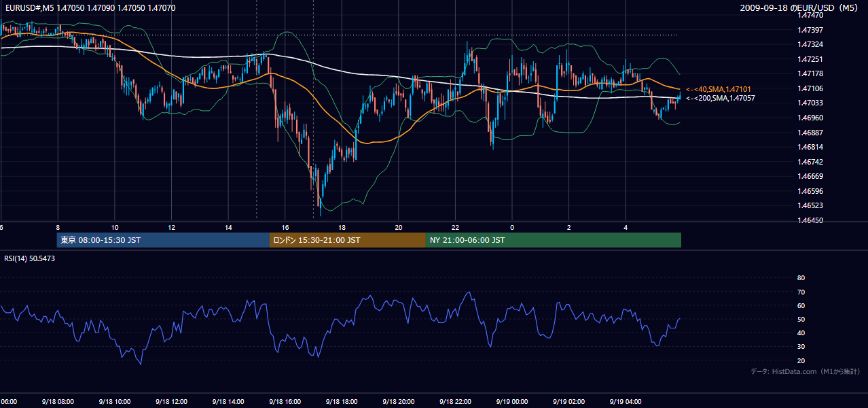Click the 200 SMA 1.47057 label
868x408 pixels.
(720, 98)
